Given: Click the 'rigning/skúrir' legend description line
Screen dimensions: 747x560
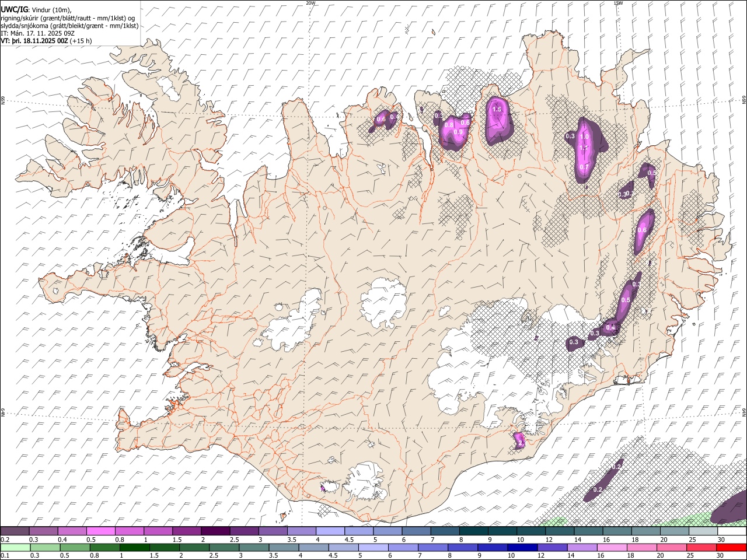Looking at the screenshot, I should point(69,17).
